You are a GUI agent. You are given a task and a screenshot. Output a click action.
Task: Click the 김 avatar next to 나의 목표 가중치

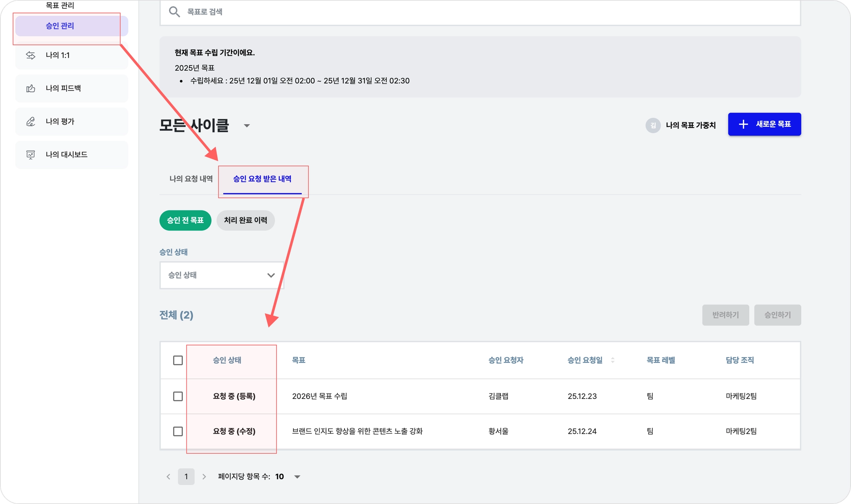(x=653, y=125)
